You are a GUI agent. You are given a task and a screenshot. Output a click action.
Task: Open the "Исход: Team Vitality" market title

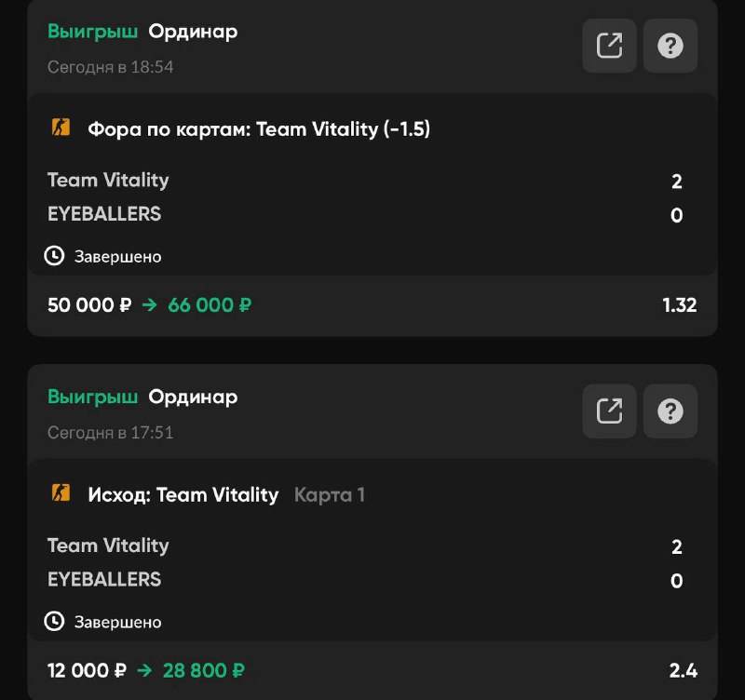pos(183,494)
